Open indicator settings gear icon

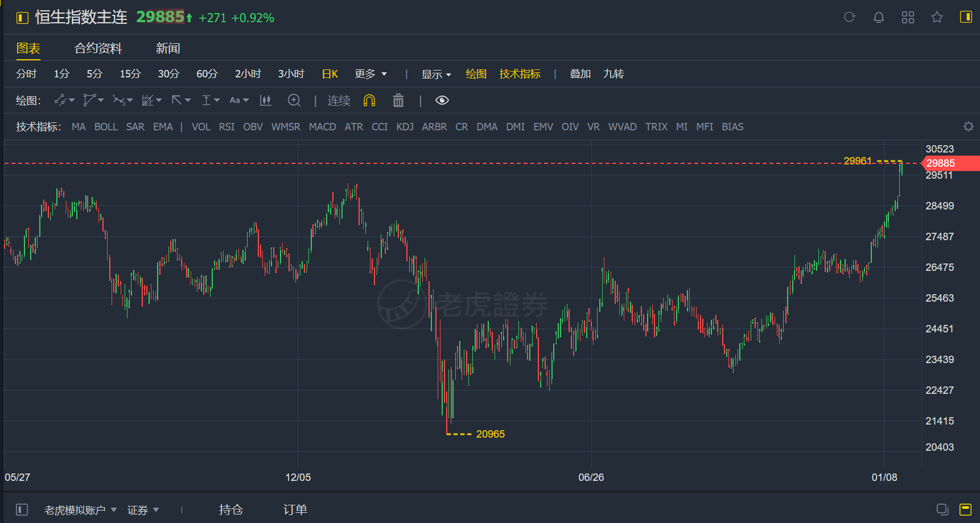coord(968,126)
